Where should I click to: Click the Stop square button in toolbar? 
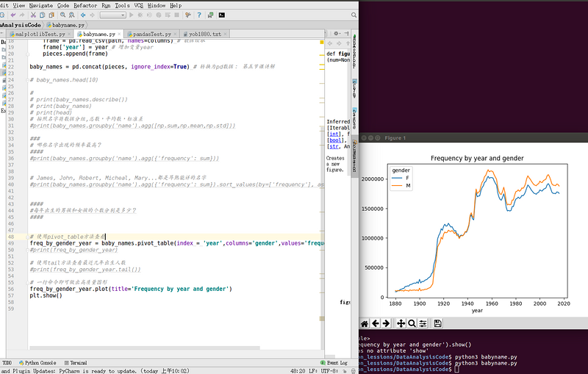176,15
